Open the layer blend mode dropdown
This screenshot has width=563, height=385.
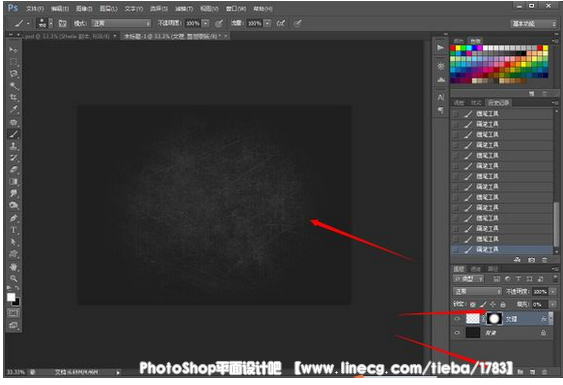click(477, 291)
